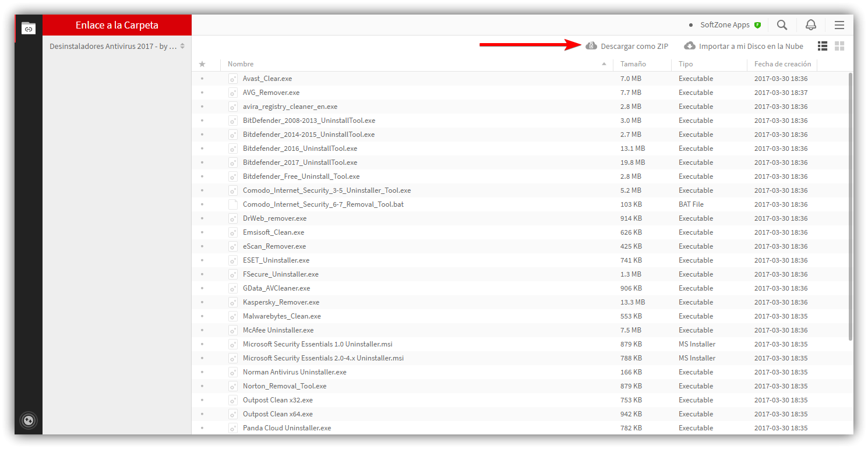
Task: Click the file icon of GData_AVCleaner.exe
Action: (x=233, y=288)
